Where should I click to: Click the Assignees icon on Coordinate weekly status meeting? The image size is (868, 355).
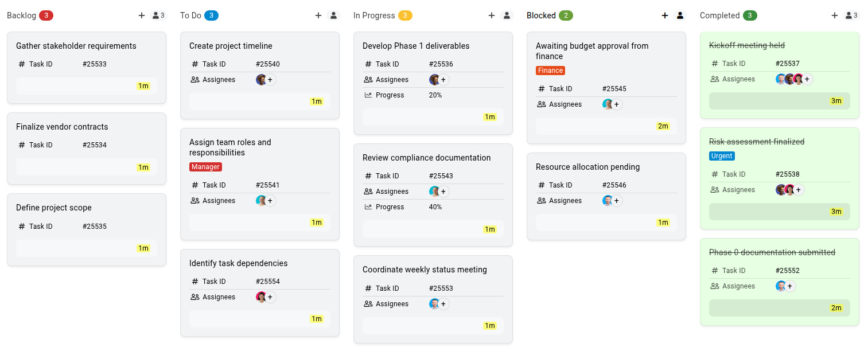[368, 304]
